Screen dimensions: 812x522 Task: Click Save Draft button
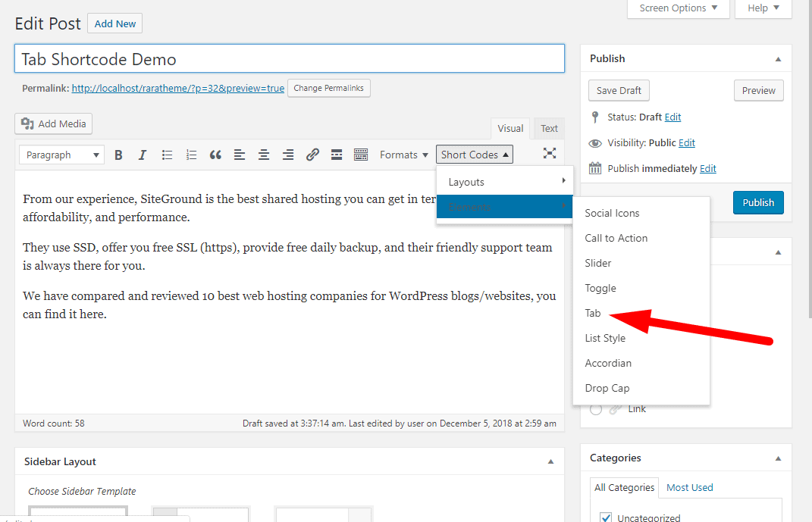pos(619,90)
